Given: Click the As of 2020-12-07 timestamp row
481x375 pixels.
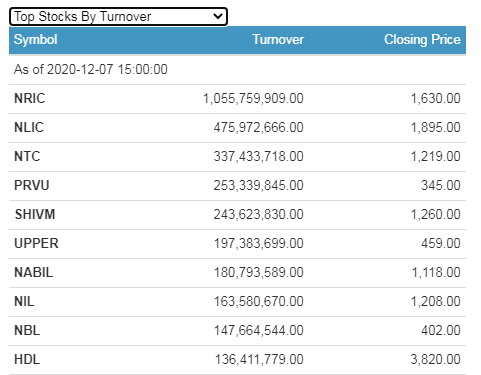Looking at the screenshot, I should pos(237,70).
